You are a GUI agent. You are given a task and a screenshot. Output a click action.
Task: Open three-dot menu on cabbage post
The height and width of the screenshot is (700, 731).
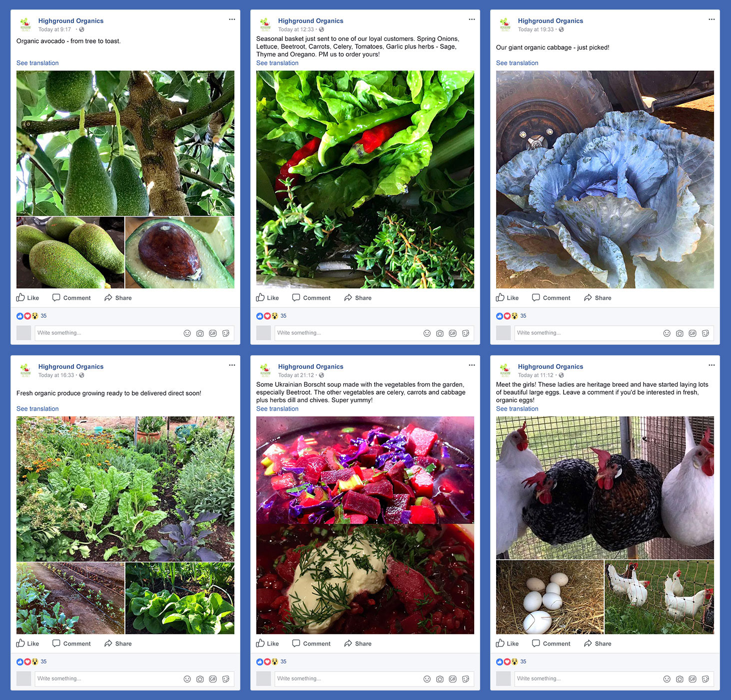pos(712,19)
